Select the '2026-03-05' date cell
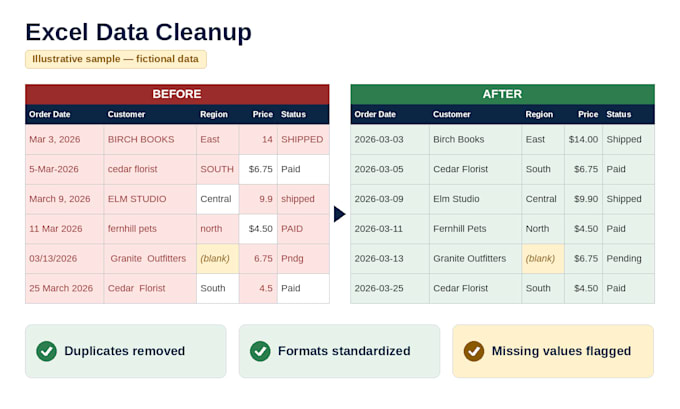The image size is (680, 409). [x=390, y=169]
